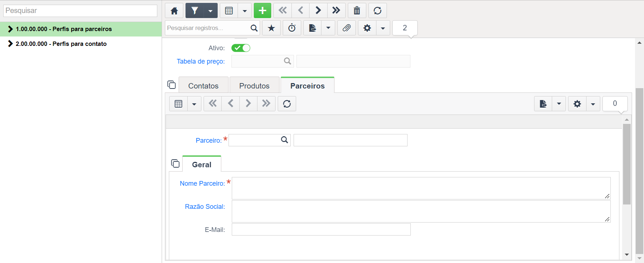Search Parceiro with the magnifier lookup icon

285,140
